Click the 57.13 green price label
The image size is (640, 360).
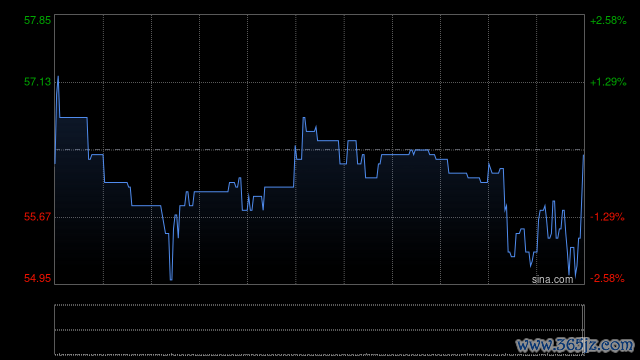point(37,82)
